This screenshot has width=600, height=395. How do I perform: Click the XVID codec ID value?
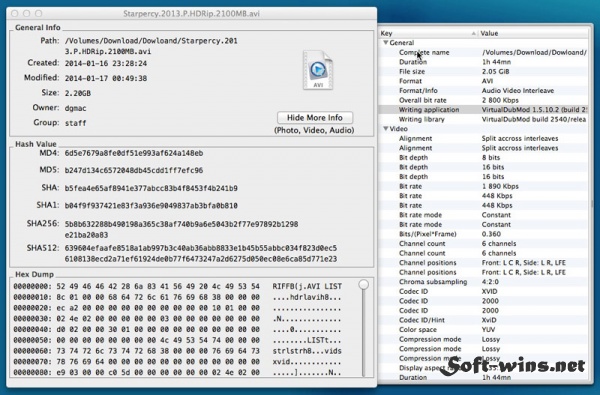coord(489,291)
